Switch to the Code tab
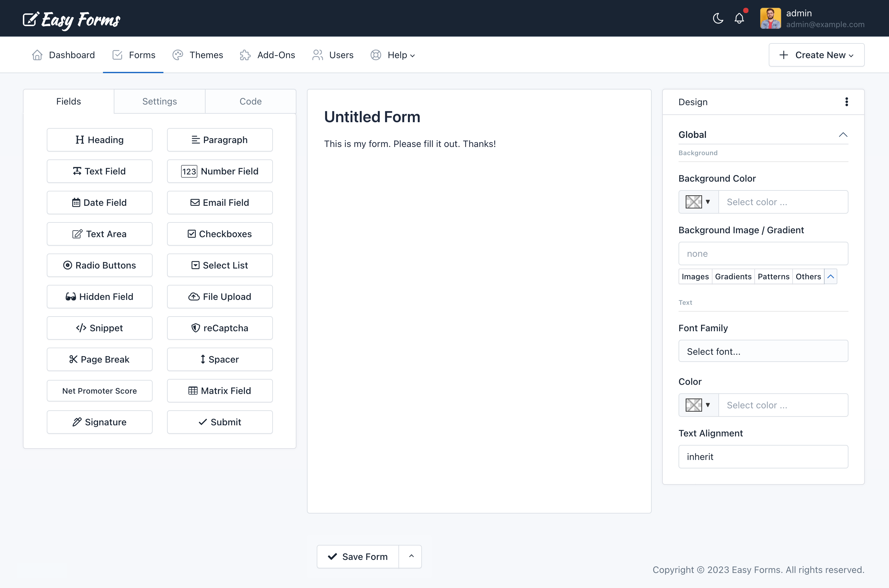This screenshot has width=889, height=588. tap(250, 102)
